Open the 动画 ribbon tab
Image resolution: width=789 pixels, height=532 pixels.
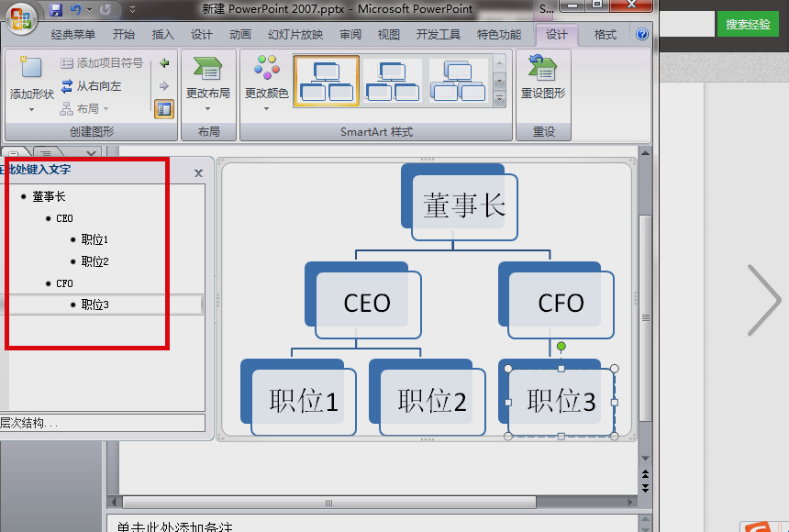[240, 34]
